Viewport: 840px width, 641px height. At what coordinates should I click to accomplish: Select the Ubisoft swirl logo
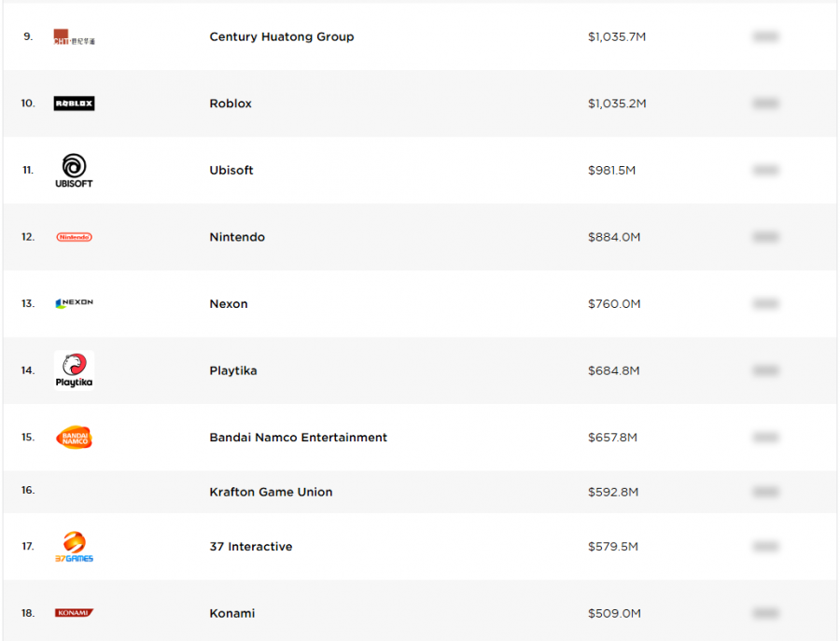pyautogui.click(x=74, y=171)
